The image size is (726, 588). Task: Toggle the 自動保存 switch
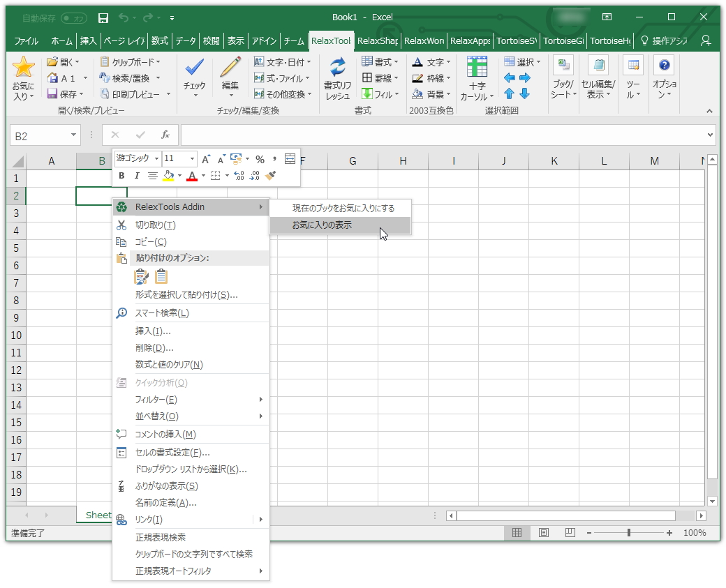point(74,18)
